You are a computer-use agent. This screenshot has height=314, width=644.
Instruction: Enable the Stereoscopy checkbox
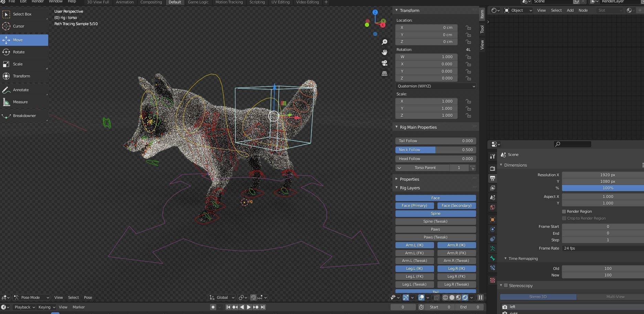coord(506,285)
